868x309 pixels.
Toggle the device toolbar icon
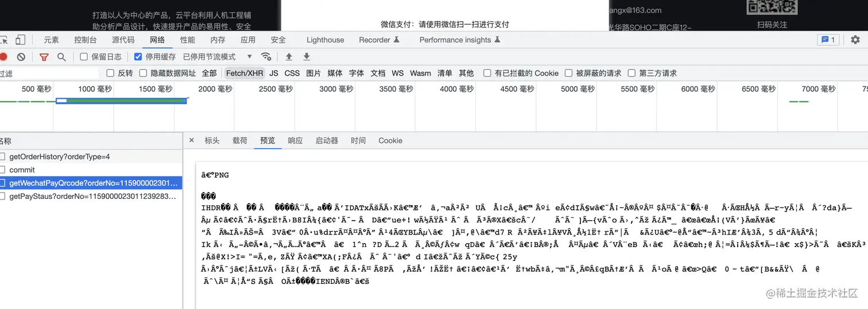(20, 40)
